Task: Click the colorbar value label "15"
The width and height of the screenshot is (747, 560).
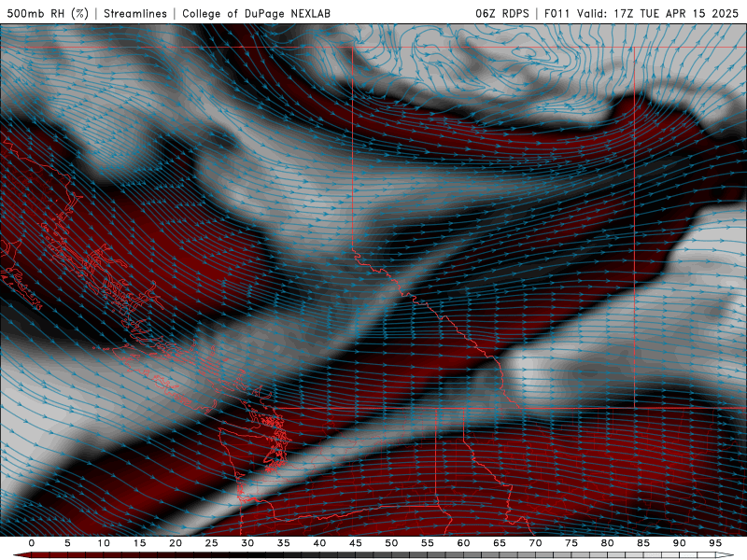Action: (x=139, y=543)
